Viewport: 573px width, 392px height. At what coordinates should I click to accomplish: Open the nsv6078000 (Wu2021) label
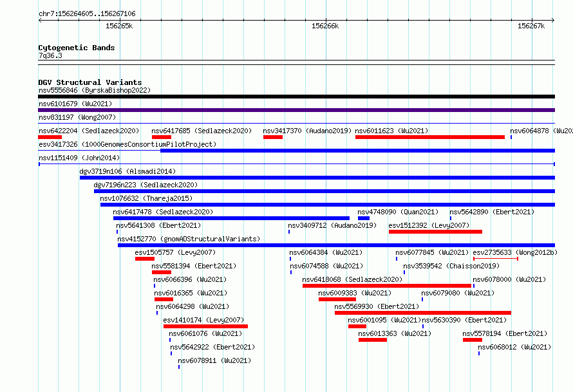pos(509,279)
